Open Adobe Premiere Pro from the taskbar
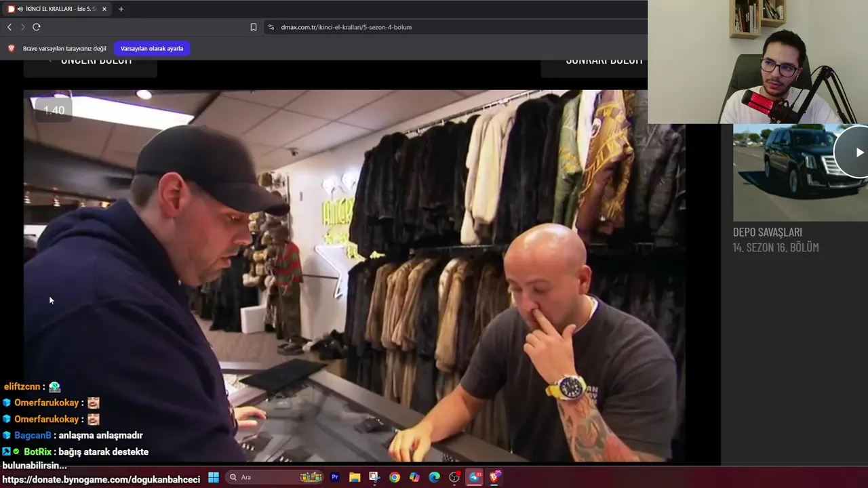Screen dimensions: 868x488 point(335,477)
